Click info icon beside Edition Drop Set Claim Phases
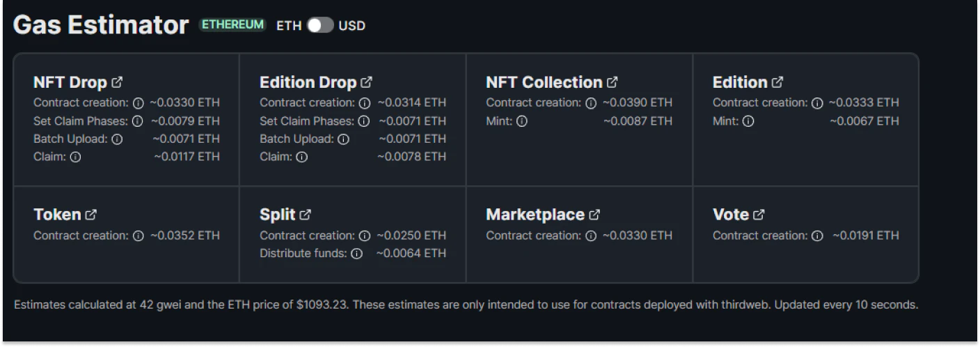 tap(363, 121)
